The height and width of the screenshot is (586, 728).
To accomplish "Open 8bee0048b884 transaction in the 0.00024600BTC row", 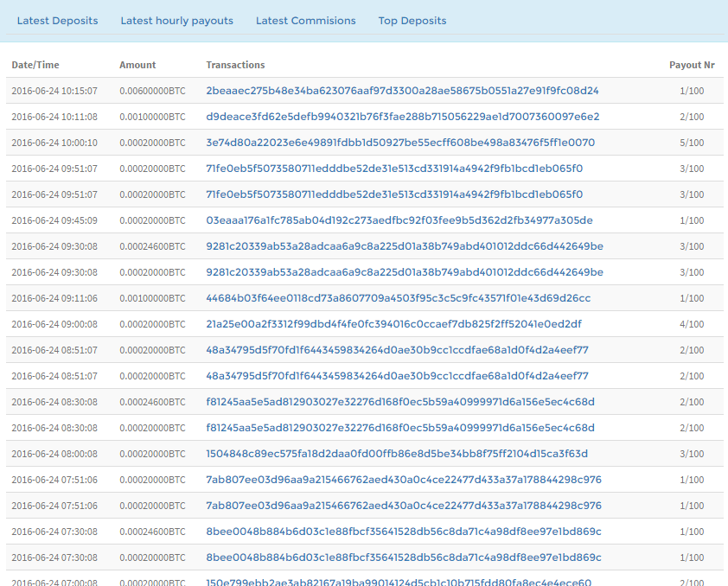I will (404, 532).
